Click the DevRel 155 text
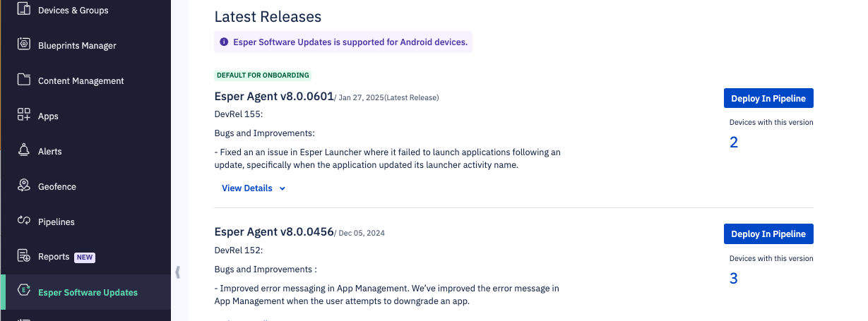Image resolution: width=868 pixels, height=321 pixels. pyautogui.click(x=238, y=114)
